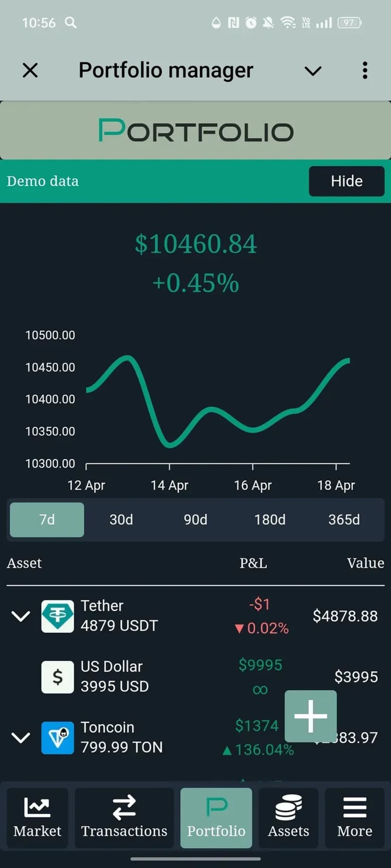Image resolution: width=391 pixels, height=868 pixels.
Task: Open the Market tab
Action: pyautogui.click(x=37, y=818)
